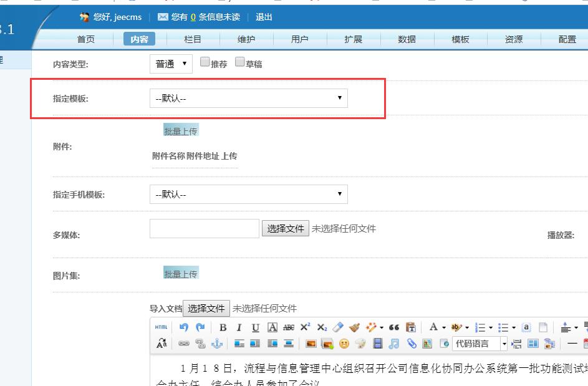The image size is (588, 386).
Task: Toggle bold formatting
Action: point(223,327)
